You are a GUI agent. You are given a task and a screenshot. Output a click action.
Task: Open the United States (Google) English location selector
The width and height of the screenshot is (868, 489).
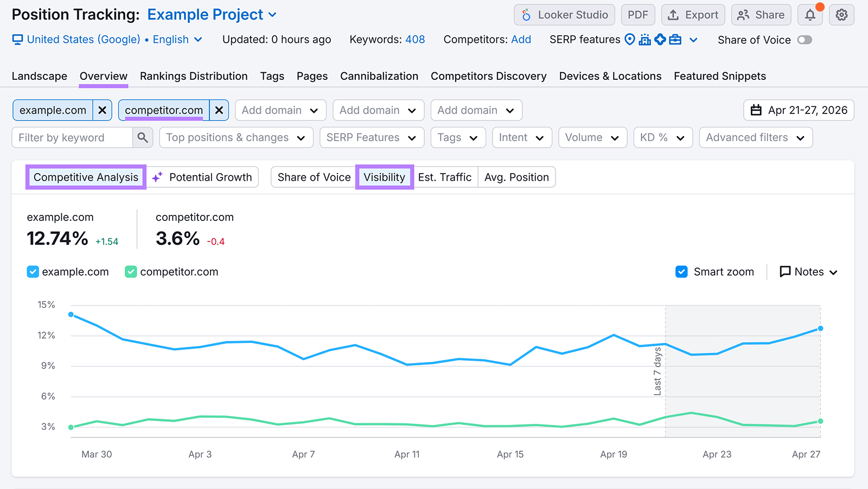click(x=107, y=40)
